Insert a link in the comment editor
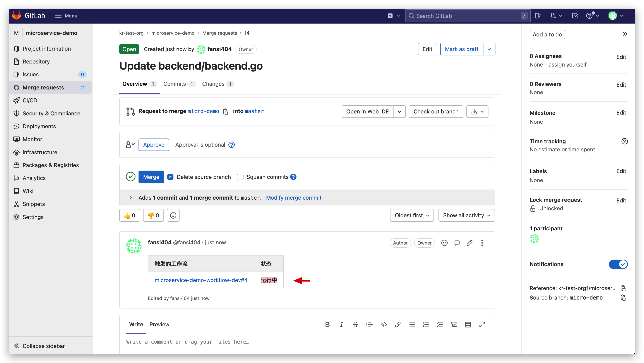The height and width of the screenshot is (363, 644). click(x=398, y=325)
